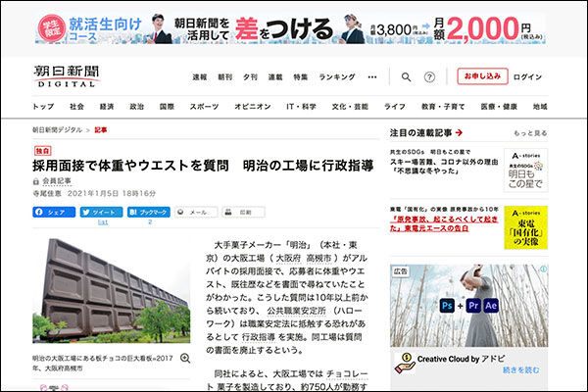Go to the 社会 section
588x392 pixels.
76,107
